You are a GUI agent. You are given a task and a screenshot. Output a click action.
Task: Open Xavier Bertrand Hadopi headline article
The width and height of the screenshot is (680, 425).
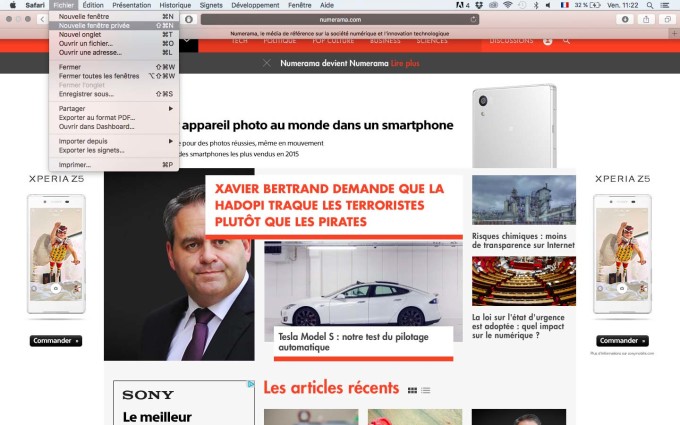click(329, 205)
